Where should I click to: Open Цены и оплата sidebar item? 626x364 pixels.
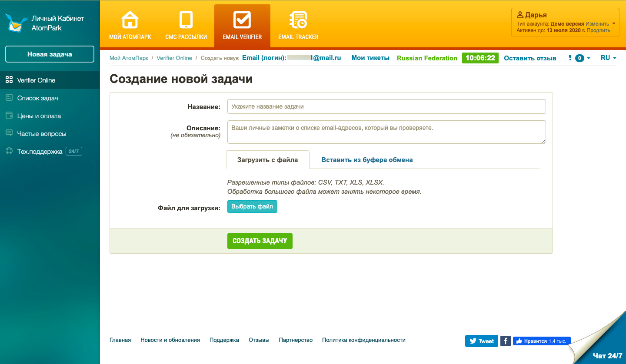[x=50, y=116]
